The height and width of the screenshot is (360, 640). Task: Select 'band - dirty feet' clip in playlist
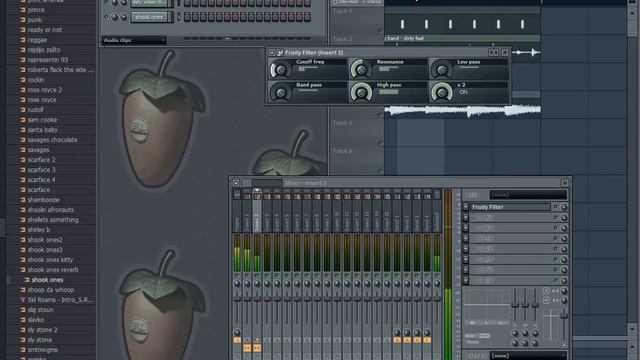[x=462, y=38]
